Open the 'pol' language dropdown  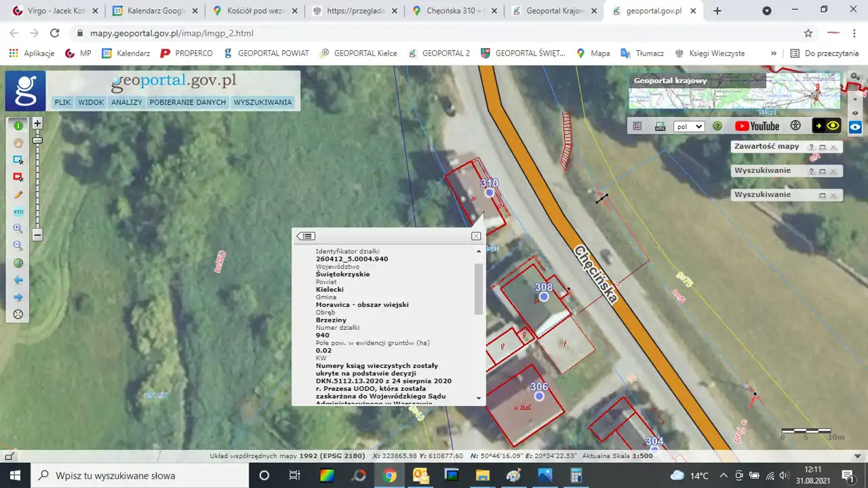689,126
